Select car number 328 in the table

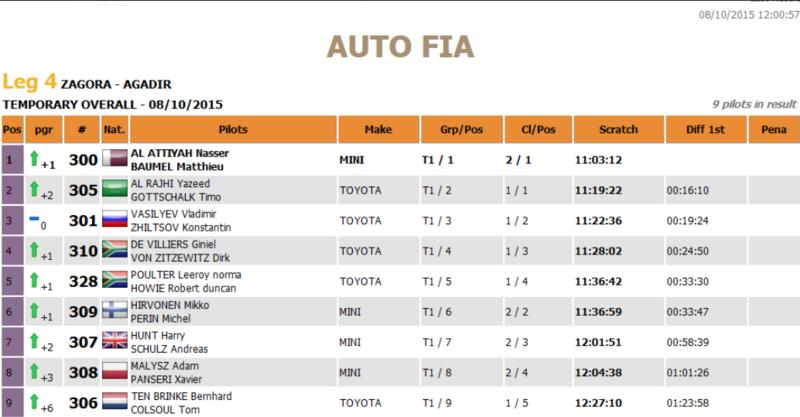click(x=83, y=281)
